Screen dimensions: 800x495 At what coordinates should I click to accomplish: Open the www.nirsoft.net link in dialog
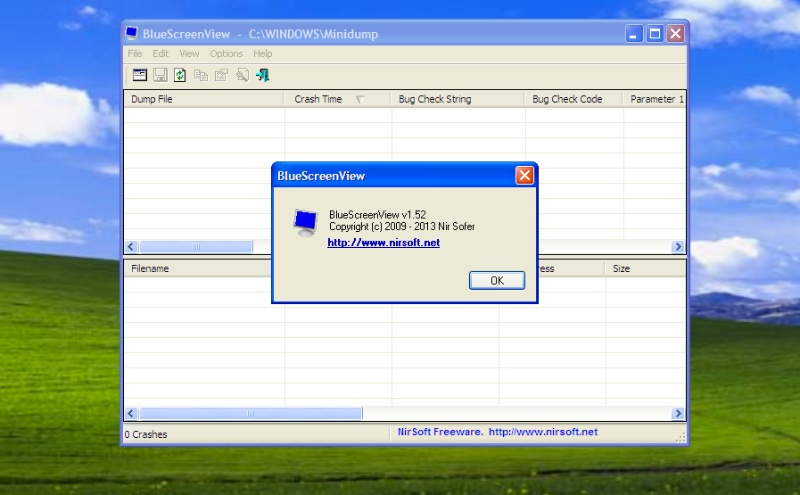click(383, 242)
